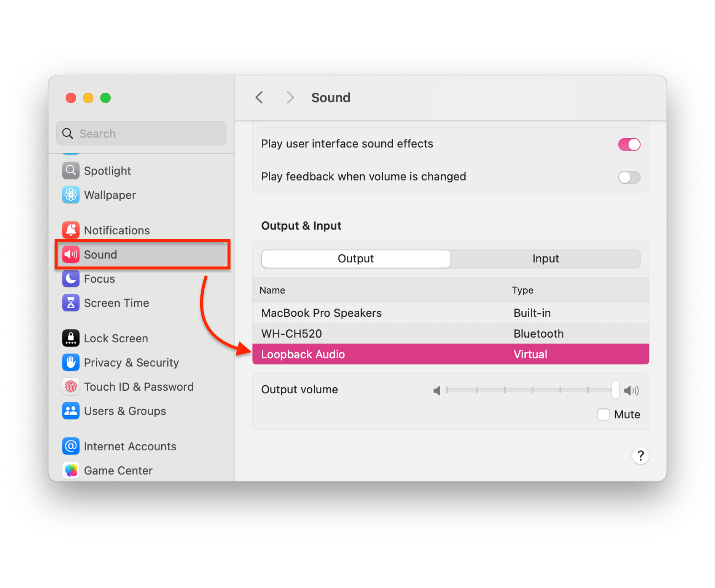Click the low volume speaker icon
The height and width of the screenshot is (588, 715).
click(x=437, y=390)
